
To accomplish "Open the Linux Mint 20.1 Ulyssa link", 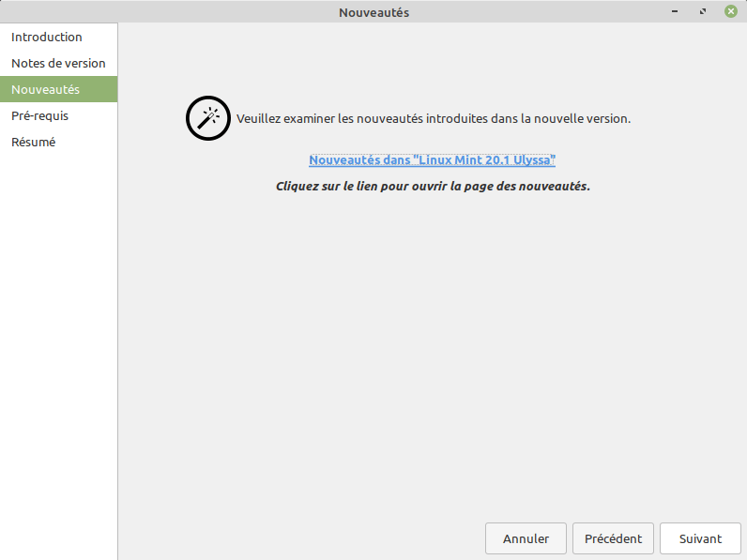I will point(432,160).
